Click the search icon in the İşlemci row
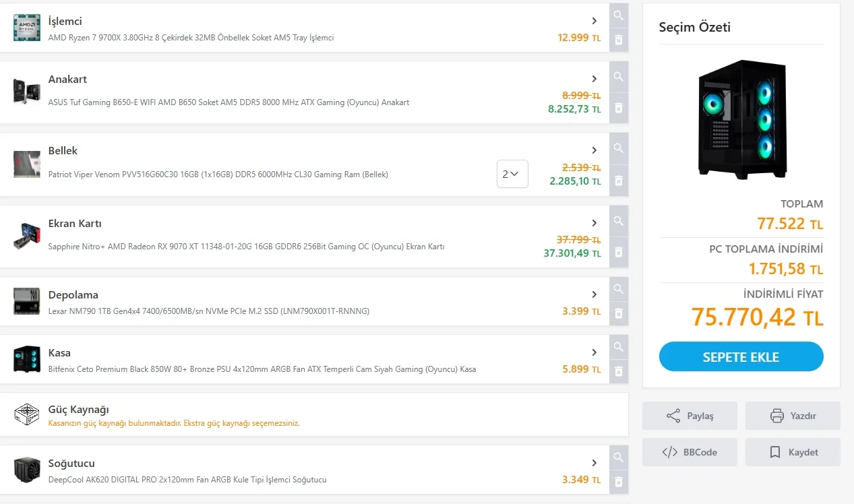The height and width of the screenshot is (504, 854). [x=618, y=15]
